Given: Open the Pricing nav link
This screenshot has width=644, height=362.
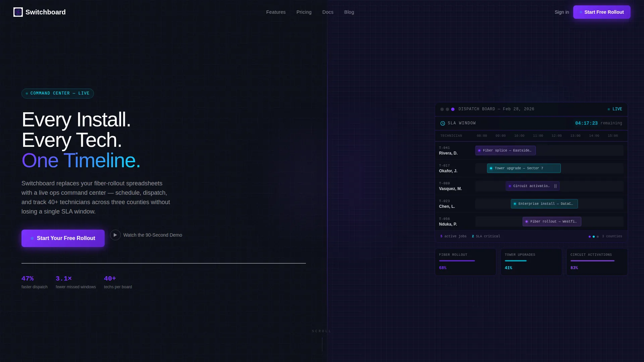Looking at the screenshot, I should pos(304,12).
